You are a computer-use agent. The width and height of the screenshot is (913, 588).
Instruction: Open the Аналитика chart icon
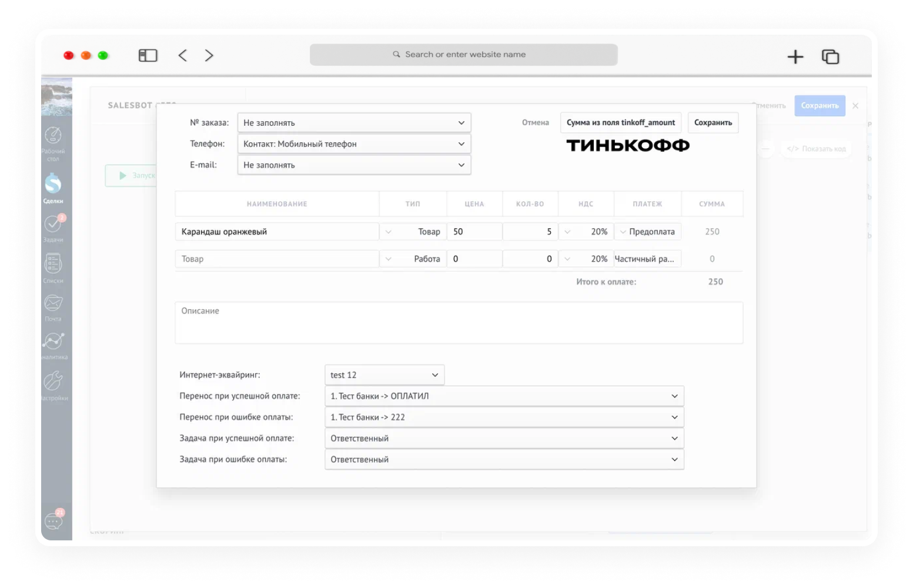pos(53,345)
